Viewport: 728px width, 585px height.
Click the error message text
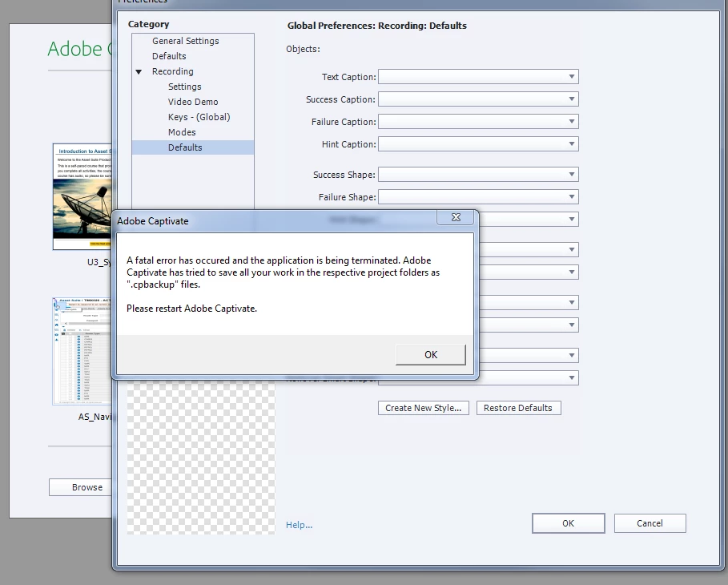[x=283, y=272]
